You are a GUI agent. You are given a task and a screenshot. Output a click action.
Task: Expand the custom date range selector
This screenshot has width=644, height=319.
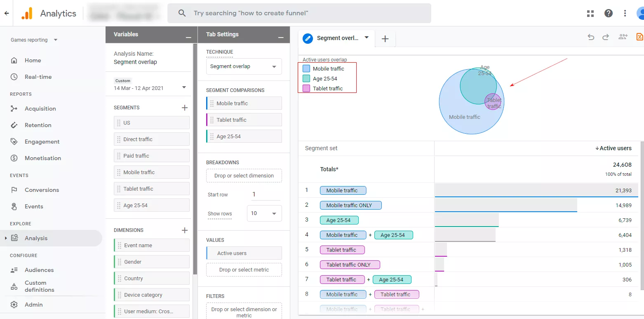[184, 87]
